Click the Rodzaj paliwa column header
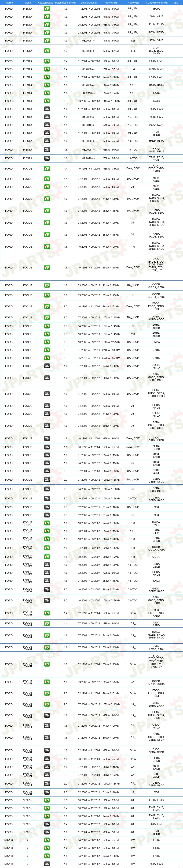The image size is (183, 868). tap(45, 2)
